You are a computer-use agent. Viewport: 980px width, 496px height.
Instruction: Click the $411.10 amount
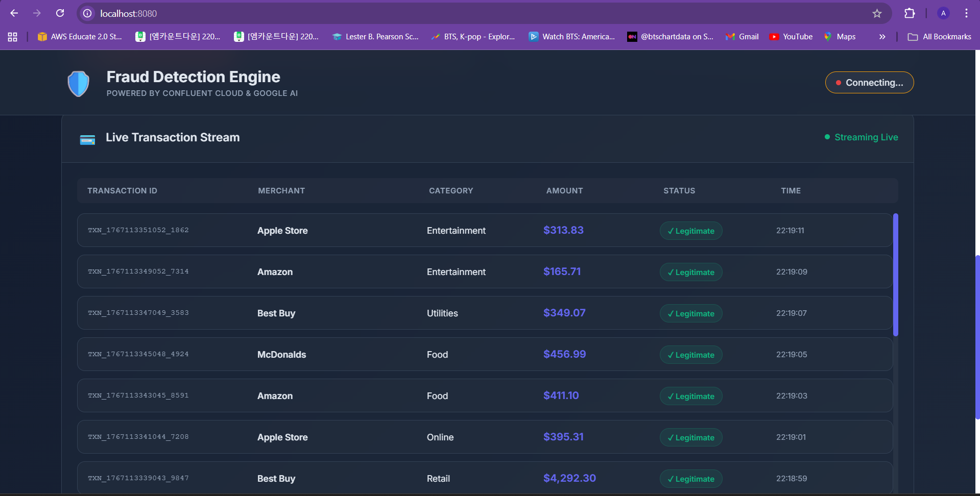[561, 395]
